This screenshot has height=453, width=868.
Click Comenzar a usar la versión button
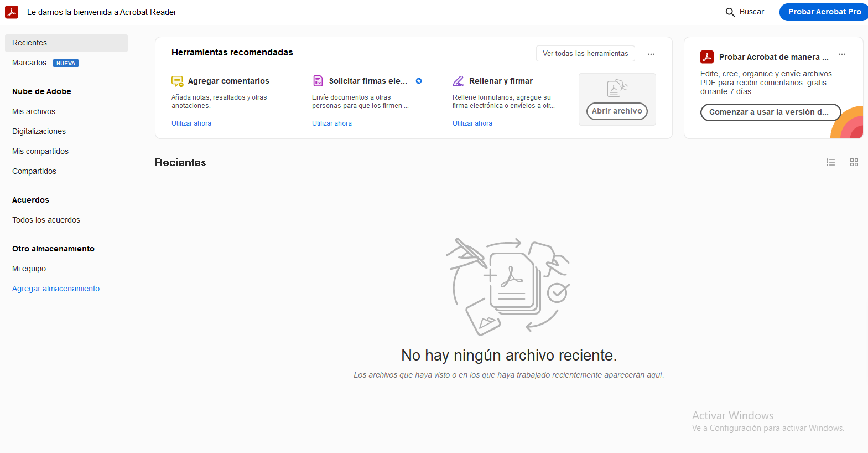coord(770,112)
